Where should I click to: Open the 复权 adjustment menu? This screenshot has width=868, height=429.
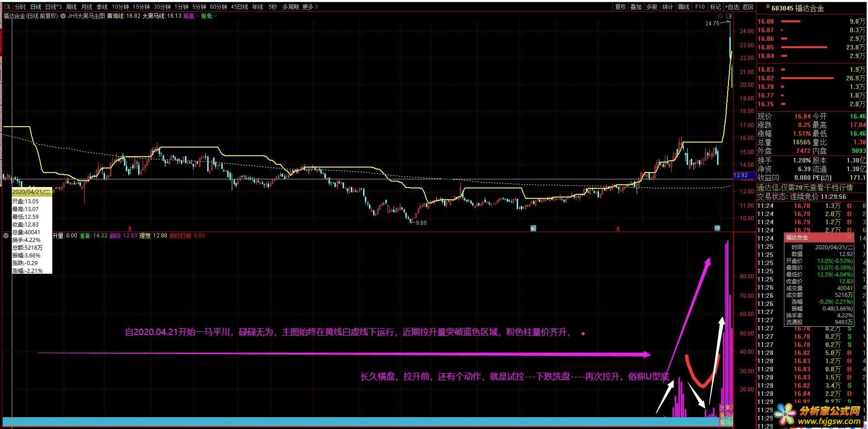click(x=621, y=7)
